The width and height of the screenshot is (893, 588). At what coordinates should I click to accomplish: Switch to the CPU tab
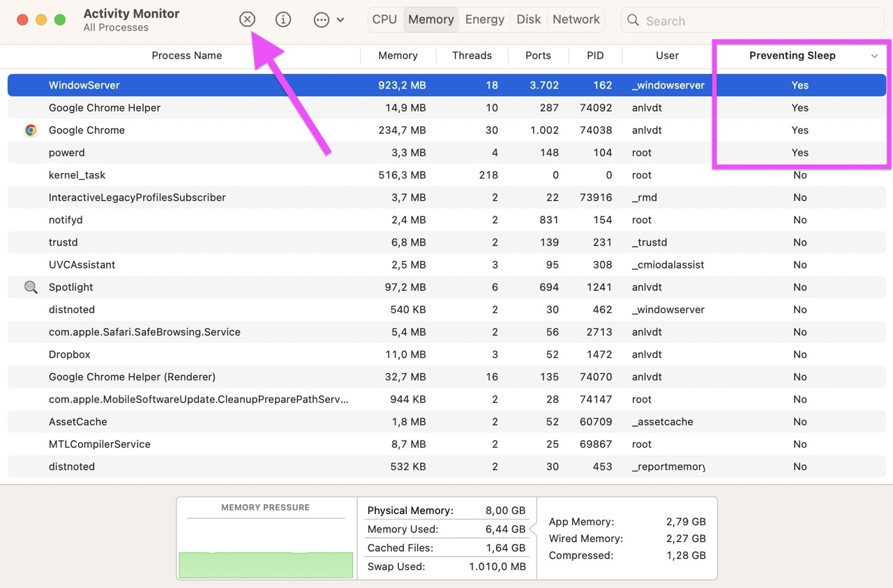(384, 20)
